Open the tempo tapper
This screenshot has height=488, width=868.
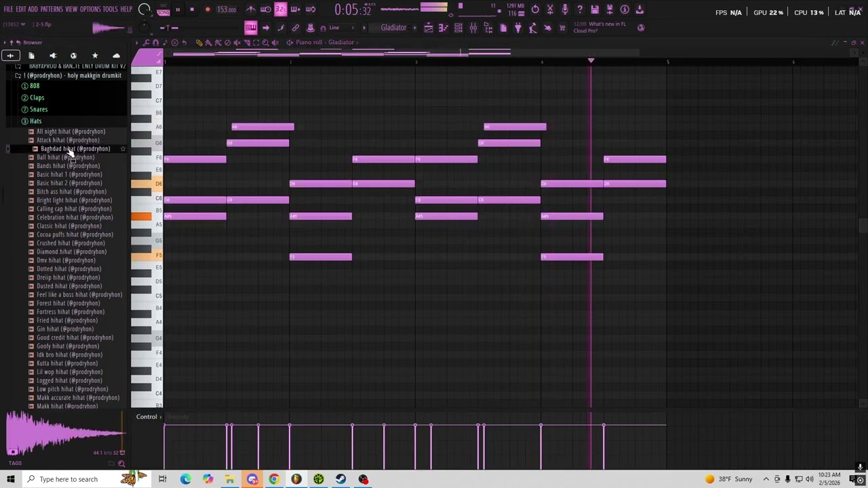pyautogui.click(x=533, y=28)
